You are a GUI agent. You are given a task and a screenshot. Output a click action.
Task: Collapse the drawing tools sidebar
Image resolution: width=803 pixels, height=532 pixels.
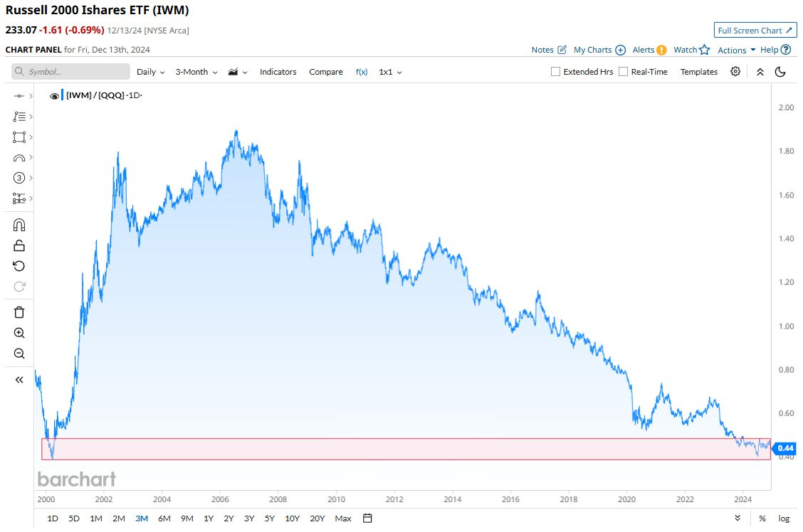point(19,380)
